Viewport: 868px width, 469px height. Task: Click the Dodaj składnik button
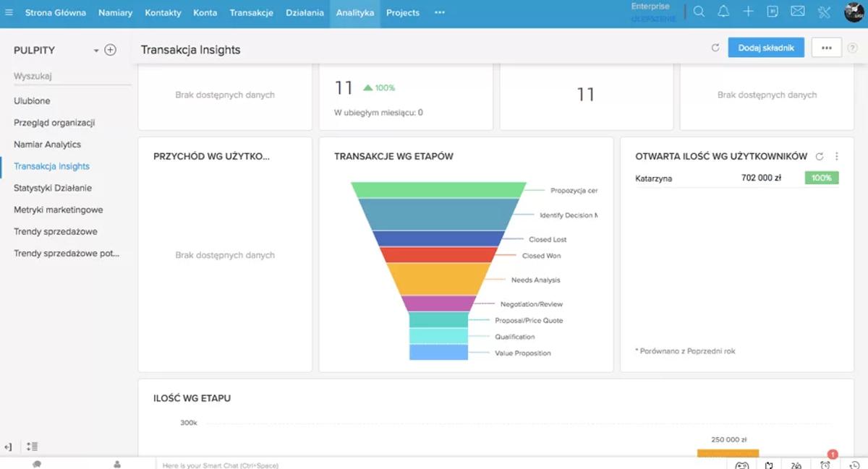tap(766, 48)
